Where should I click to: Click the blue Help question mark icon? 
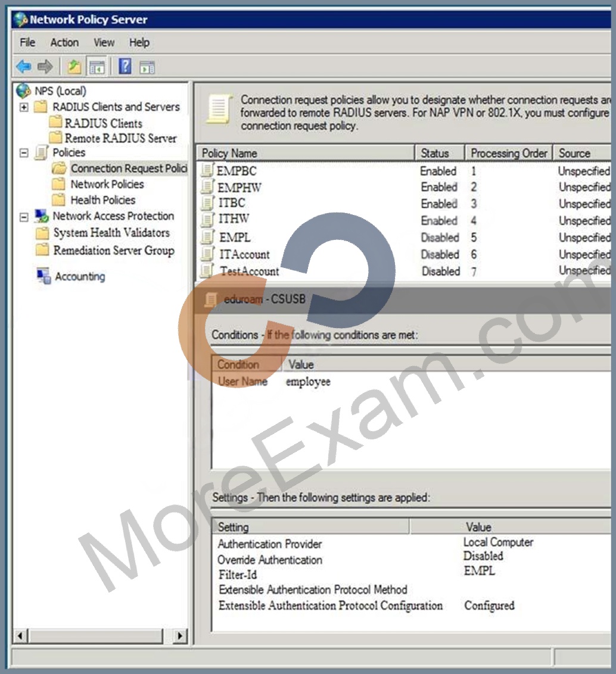click(125, 66)
